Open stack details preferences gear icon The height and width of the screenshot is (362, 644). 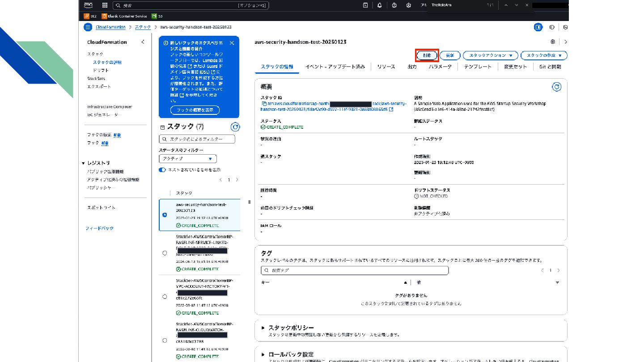[x=553, y=42]
